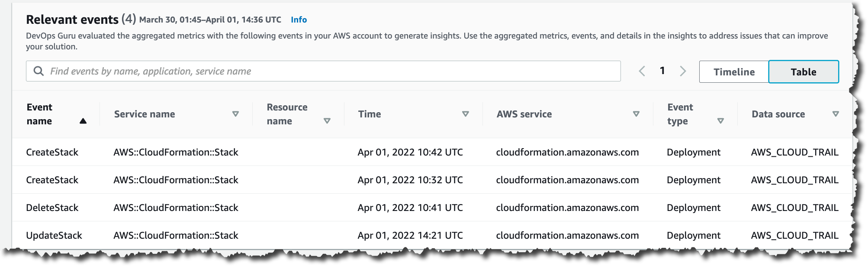Screen dimensions: 868x266
Task: Switch to Table view
Action: point(804,72)
